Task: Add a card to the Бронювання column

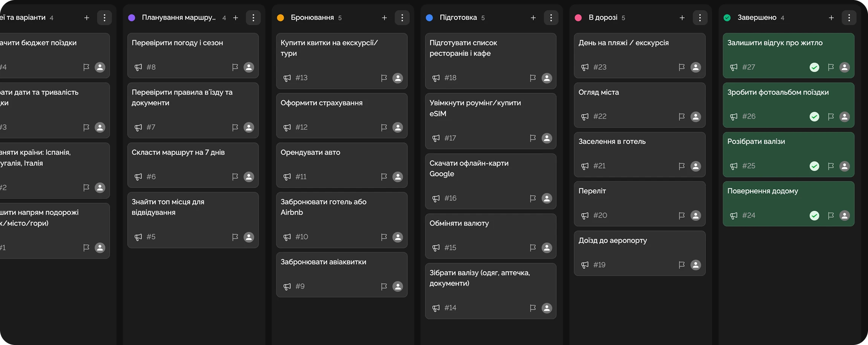Action: point(384,18)
